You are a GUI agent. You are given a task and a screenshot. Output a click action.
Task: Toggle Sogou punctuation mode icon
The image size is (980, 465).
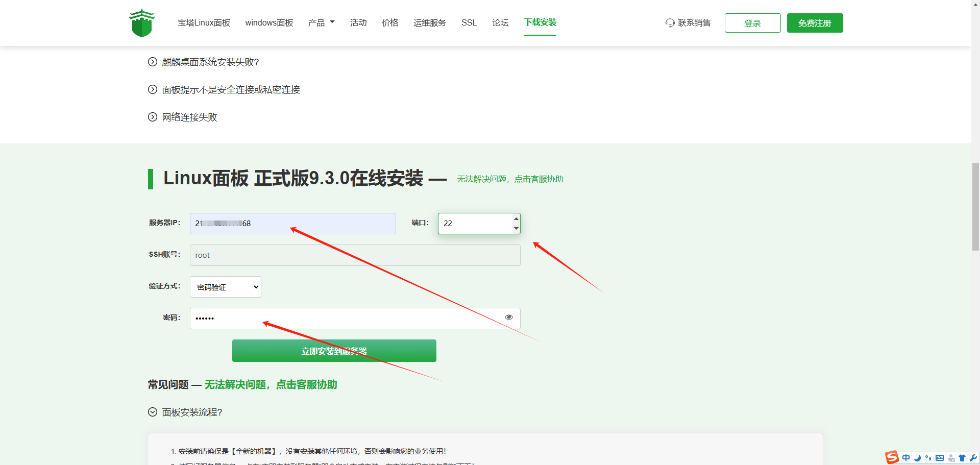click(x=928, y=458)
